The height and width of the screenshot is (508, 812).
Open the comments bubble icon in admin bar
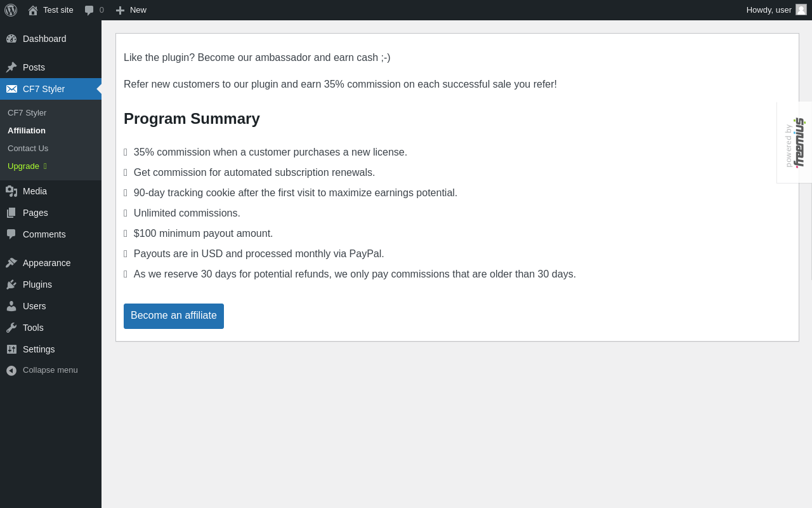89,10
